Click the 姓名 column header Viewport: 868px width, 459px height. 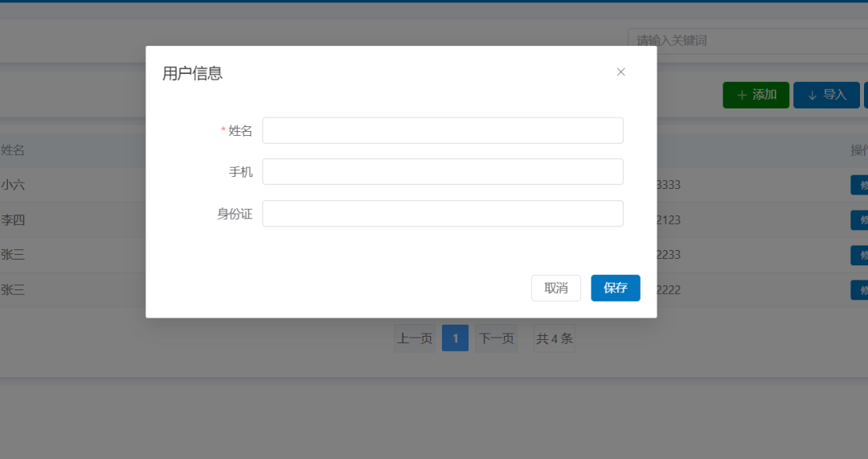click(x=13, y=150)
